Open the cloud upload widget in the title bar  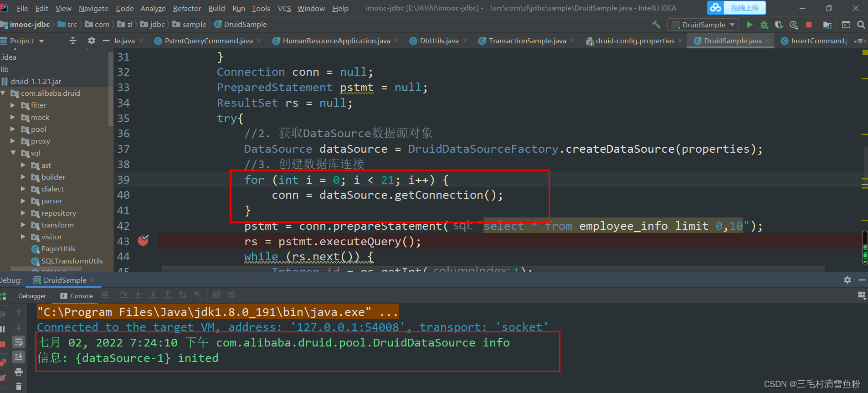coord(736,8)
